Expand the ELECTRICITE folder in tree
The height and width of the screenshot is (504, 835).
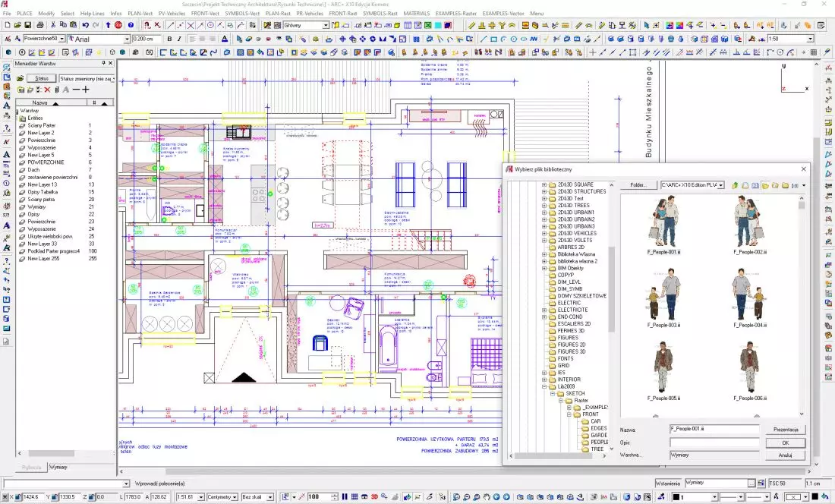click(x=544, y=310)
